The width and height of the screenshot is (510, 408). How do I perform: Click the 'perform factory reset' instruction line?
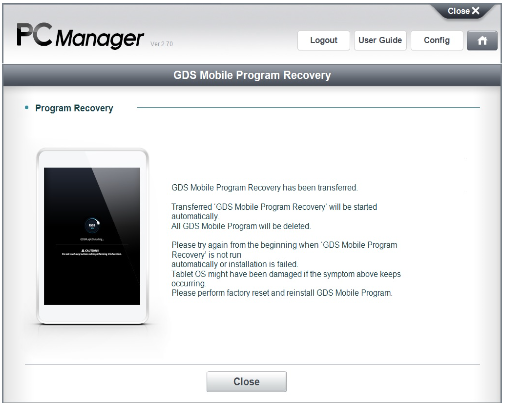[282, 293]
